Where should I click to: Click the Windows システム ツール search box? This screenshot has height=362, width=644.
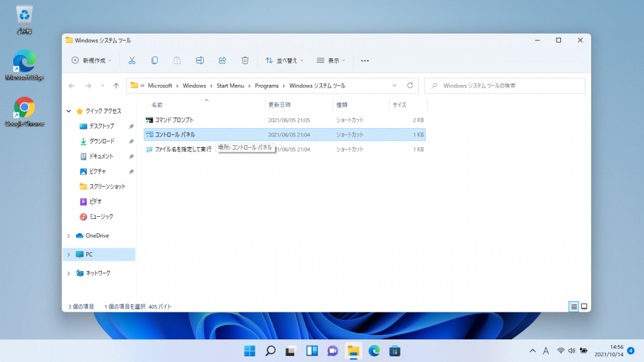coord(505,85)
